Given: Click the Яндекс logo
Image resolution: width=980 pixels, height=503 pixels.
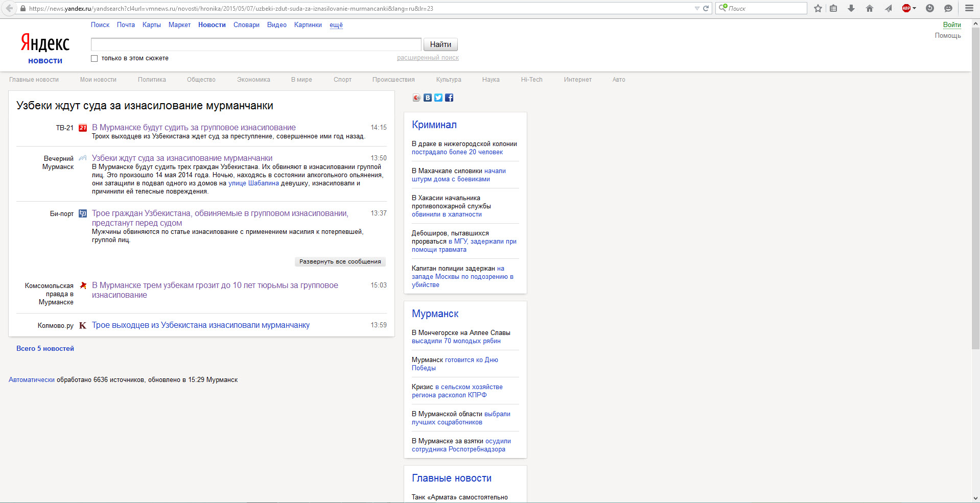Looking at the screenshot, I should pyautogui.click(x=45, y=43).
